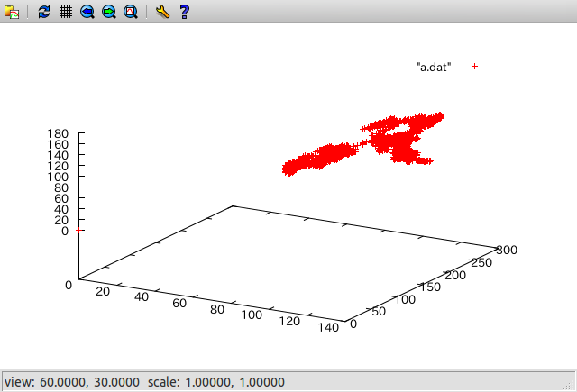Autoscale the plot axes
The image size is (577, 392).
point(131,12)
